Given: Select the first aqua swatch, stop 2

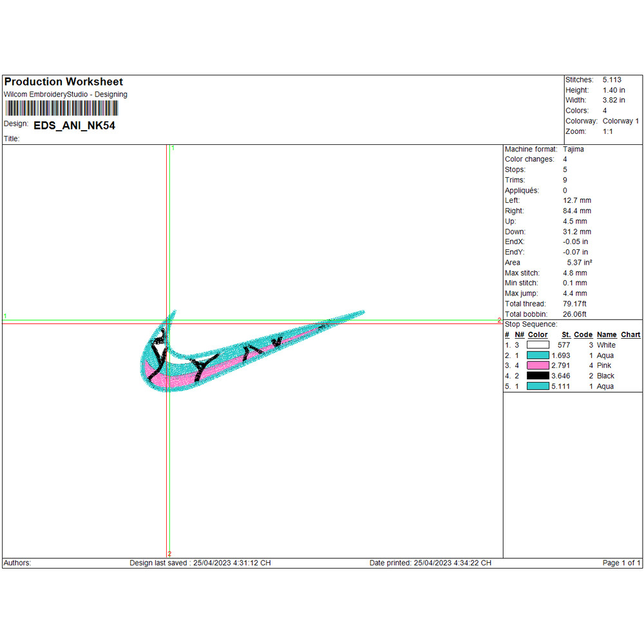Looking at the screenshot, I should (538, 355).
